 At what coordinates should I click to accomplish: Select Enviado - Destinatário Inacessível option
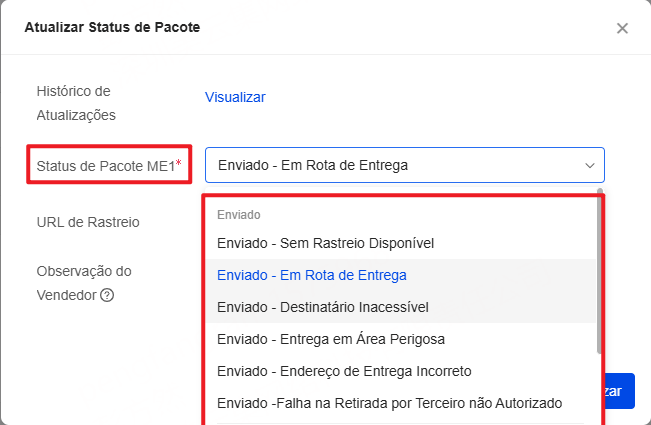coord(401,307)
